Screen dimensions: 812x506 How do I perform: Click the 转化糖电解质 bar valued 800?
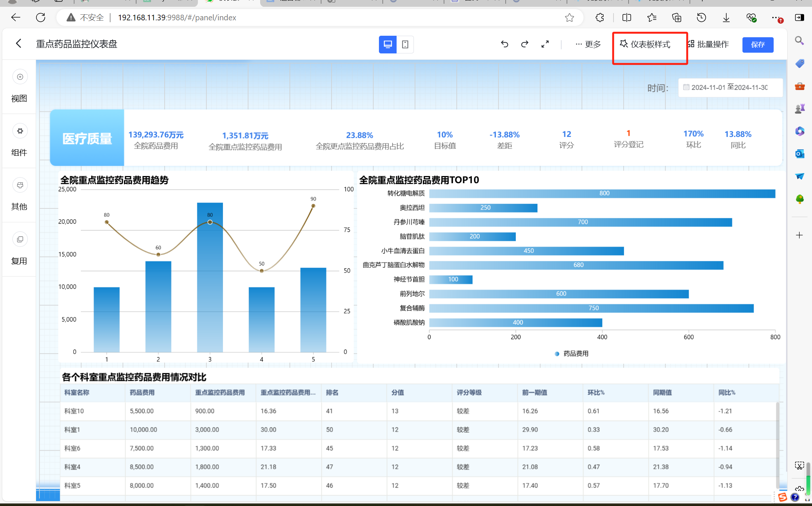(602, 193)
